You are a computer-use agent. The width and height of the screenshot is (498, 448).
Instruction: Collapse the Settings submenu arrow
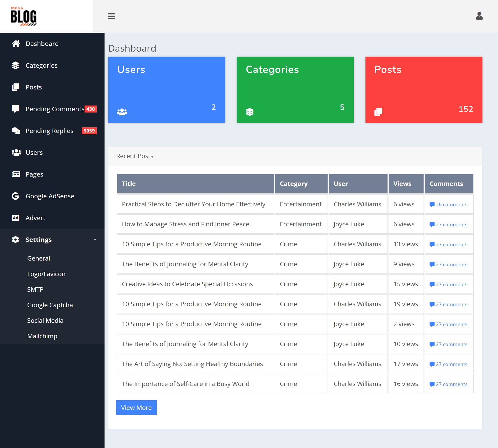95,240
